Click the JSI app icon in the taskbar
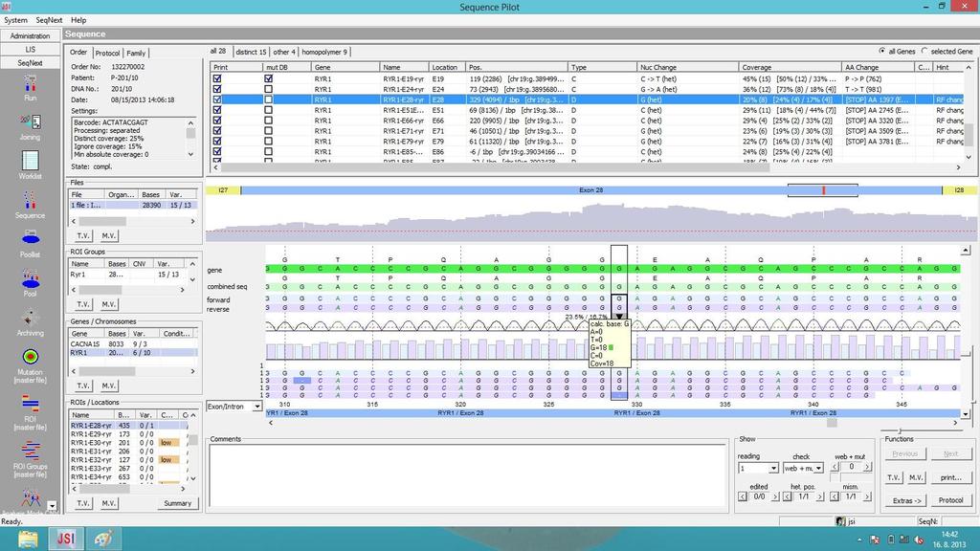 (66, 539)
